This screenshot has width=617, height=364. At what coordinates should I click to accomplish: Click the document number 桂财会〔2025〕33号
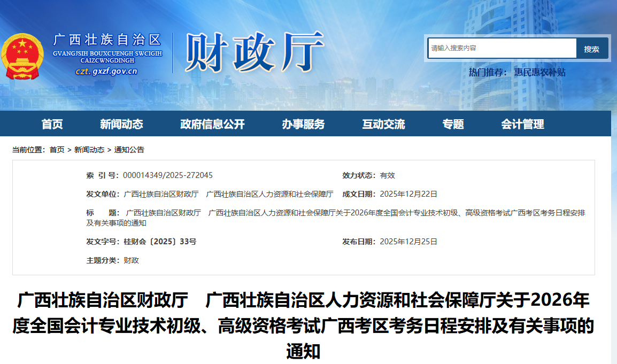pyautogui.click(x=160, y=242)
